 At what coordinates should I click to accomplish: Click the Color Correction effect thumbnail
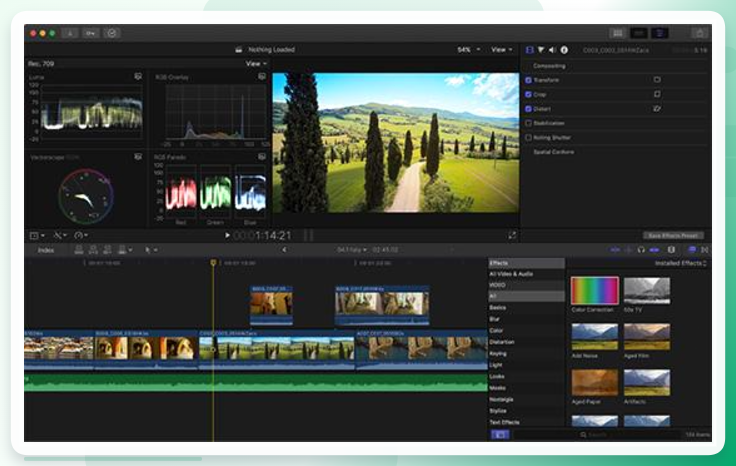(595, 290)
